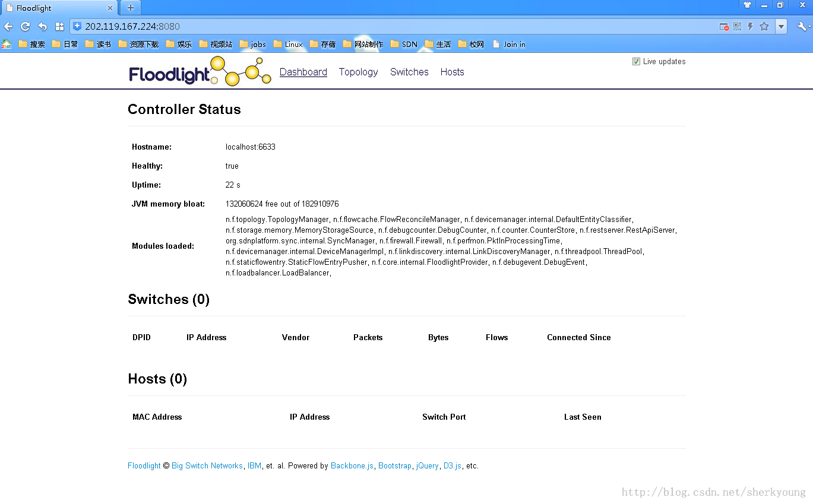
Task: Toggle the Live updates checkbox
Action: [636, 62]
